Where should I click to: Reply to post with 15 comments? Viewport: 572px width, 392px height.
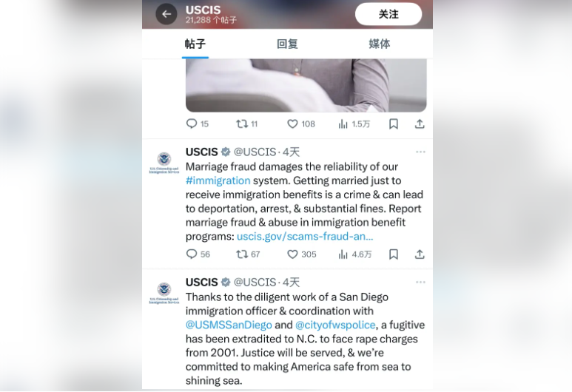click(x=198, y=124)
